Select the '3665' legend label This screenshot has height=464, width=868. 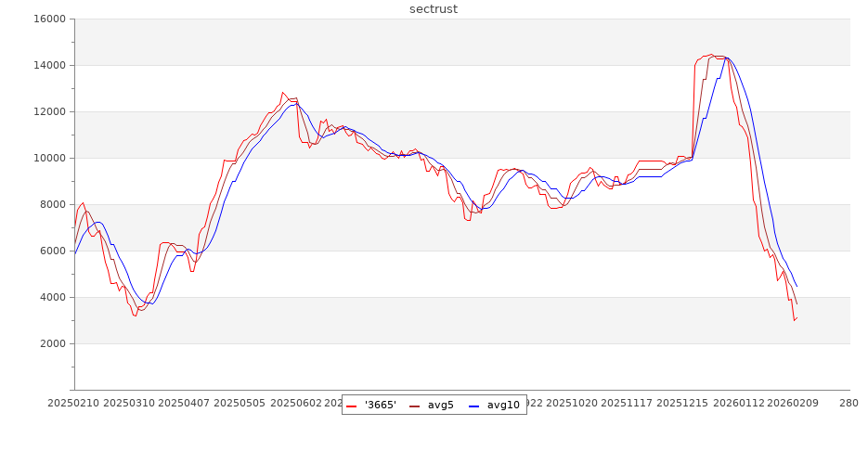pyautogui.click(x=380, y=405)
